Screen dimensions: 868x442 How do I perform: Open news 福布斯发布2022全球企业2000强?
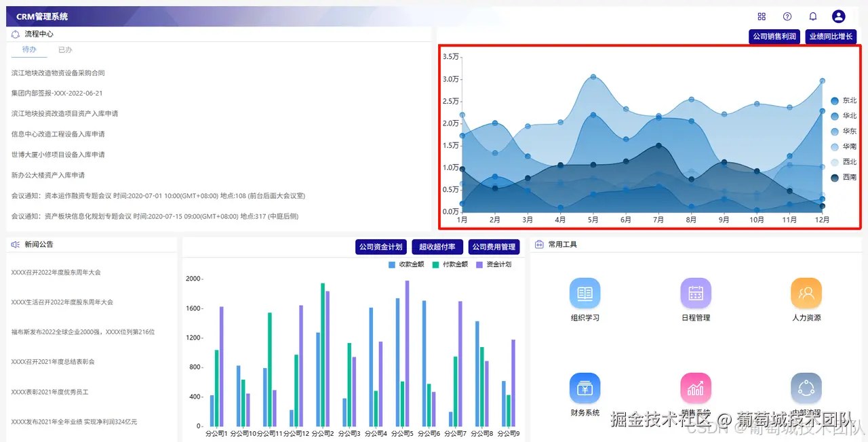coord(83,331)
